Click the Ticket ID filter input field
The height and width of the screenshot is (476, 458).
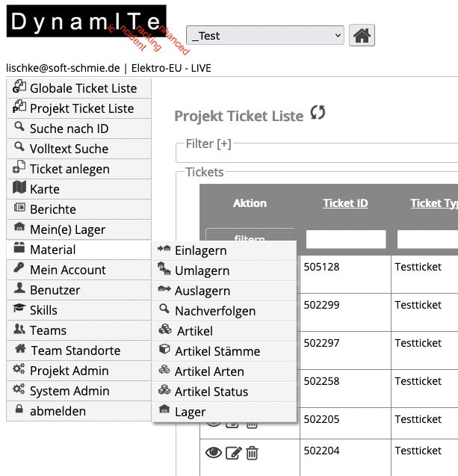[346, 239]
